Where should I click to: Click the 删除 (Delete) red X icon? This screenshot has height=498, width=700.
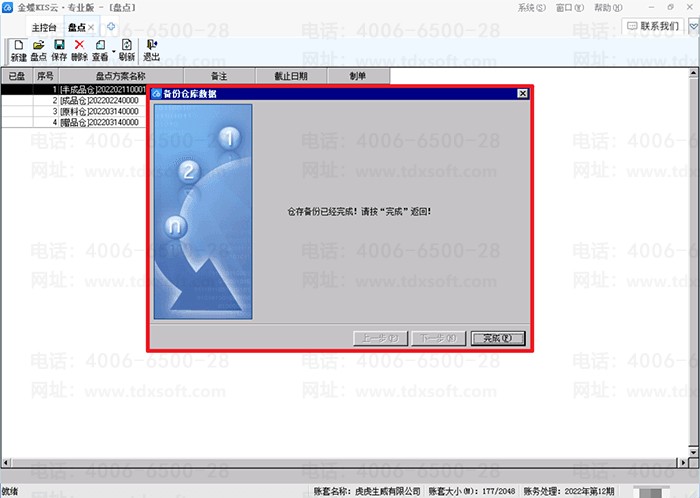79,50
